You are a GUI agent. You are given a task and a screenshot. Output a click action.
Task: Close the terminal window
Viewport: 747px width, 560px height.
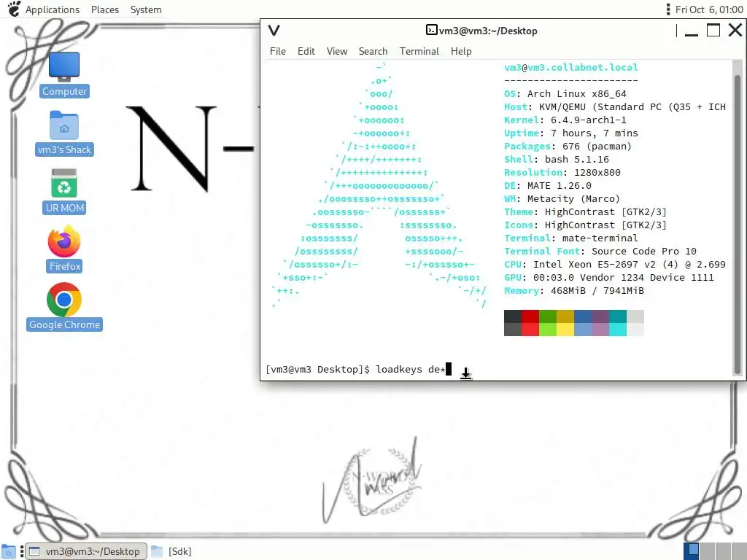(735, 31)
